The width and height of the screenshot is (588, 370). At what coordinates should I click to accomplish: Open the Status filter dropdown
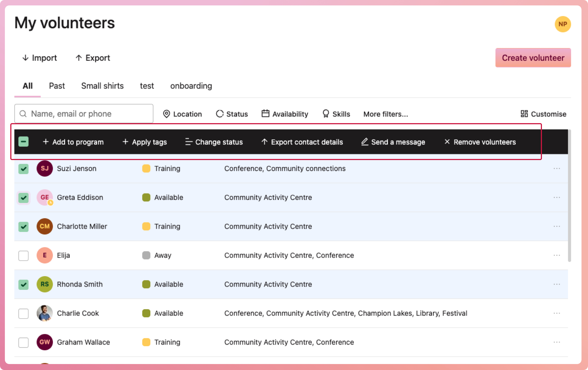point(232,114)
